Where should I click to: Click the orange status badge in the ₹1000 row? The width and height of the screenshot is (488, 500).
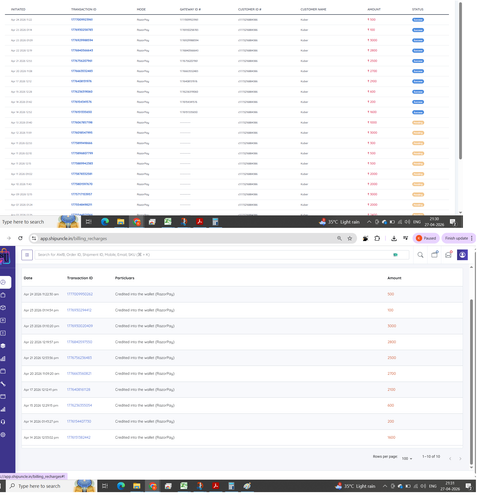418,123
